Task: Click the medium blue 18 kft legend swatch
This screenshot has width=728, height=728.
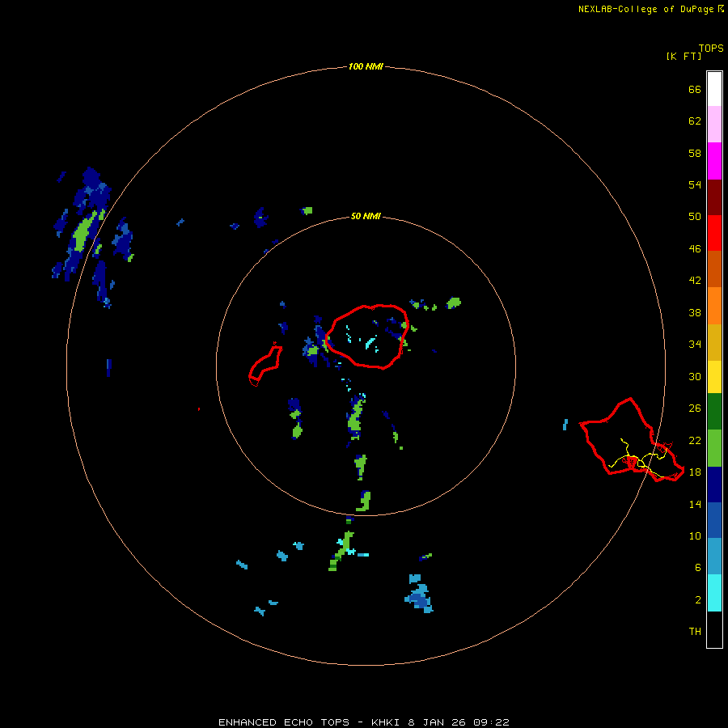Action: coord(714,520)
